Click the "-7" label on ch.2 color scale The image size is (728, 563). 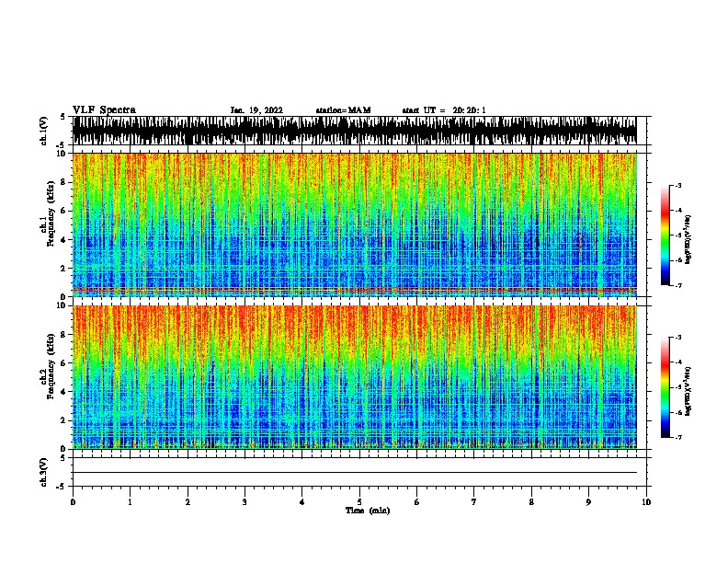click(677, 437)
